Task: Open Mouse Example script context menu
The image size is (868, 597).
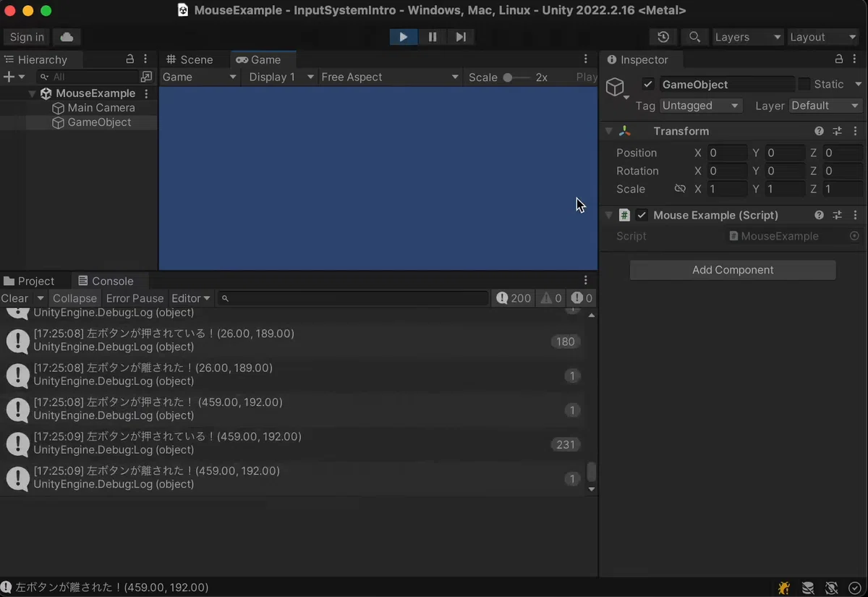Action: (855, 215)
